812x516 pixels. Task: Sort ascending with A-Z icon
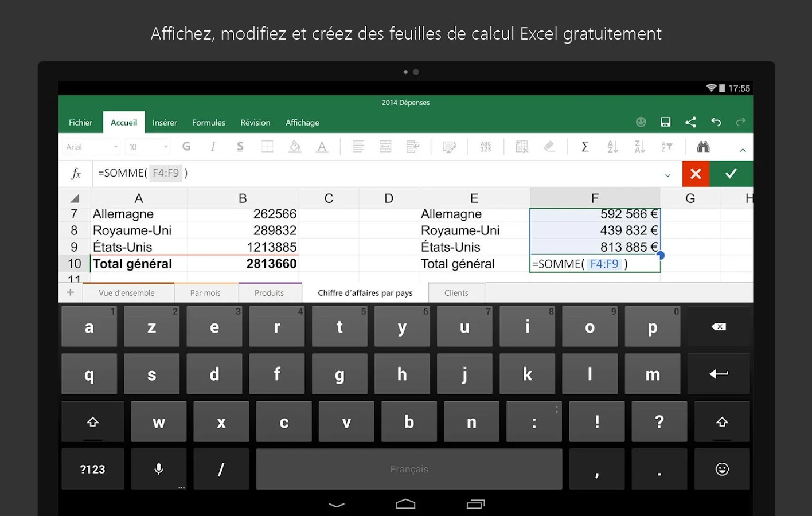612,147
